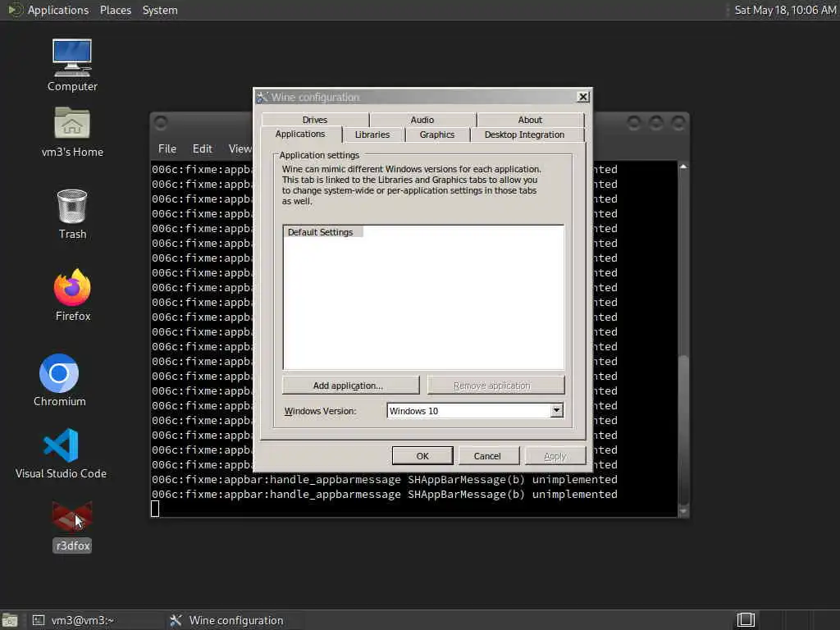Click the terminal vertical scrollbar thumb
The image size is (840, 630).
coord(683,428)
